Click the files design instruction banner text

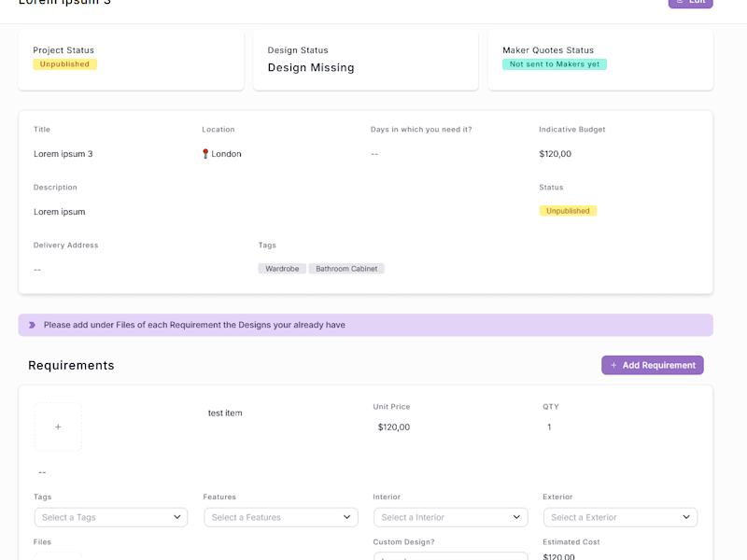(x=194, y=325)
